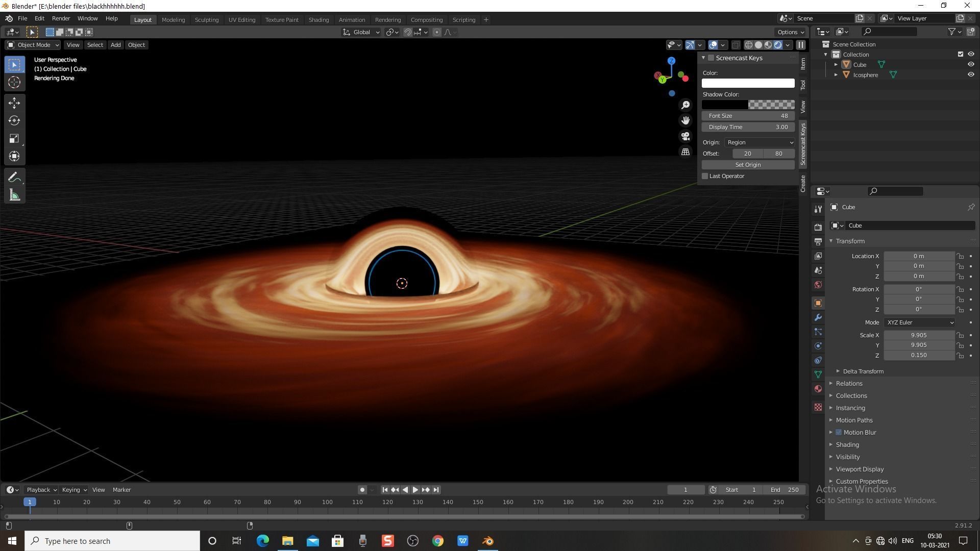Uncheck the Collection exclude checkbox
The width and height of the screenshot is (980, 551).
point(961,55)
